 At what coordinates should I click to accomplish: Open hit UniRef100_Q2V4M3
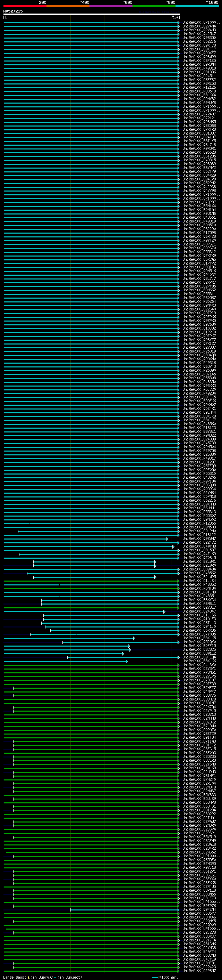199,30
